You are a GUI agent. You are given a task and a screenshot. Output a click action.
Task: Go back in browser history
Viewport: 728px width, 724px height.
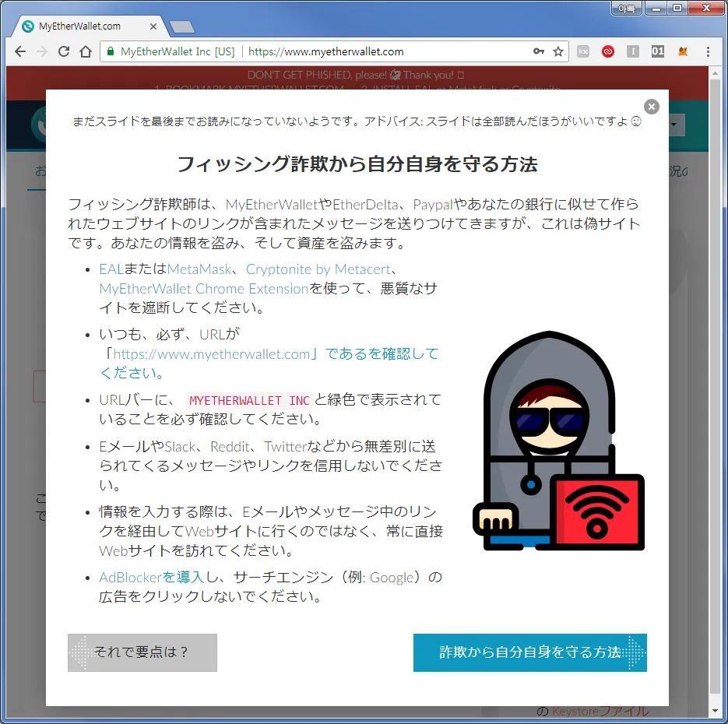point(20,51)
